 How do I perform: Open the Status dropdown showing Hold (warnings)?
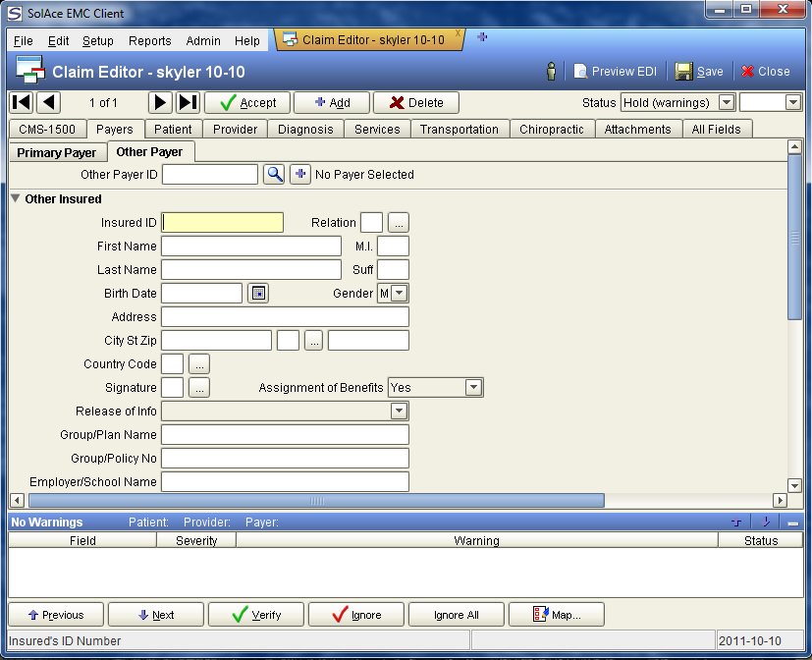tap(727, 102)
